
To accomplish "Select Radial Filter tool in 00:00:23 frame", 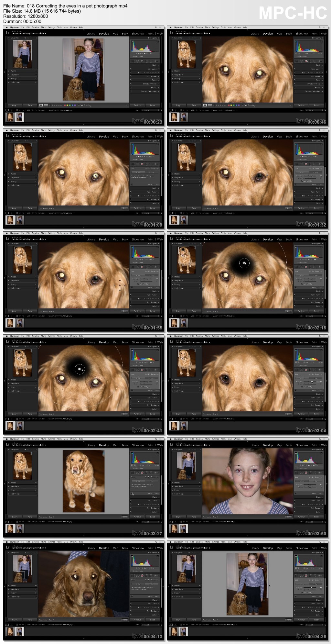I will pos(151,61).
